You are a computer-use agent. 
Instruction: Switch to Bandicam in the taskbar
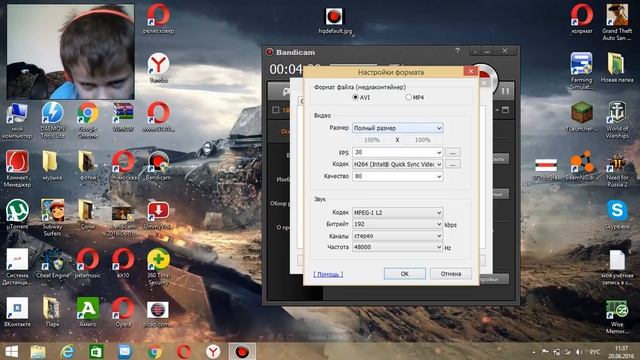242,351
